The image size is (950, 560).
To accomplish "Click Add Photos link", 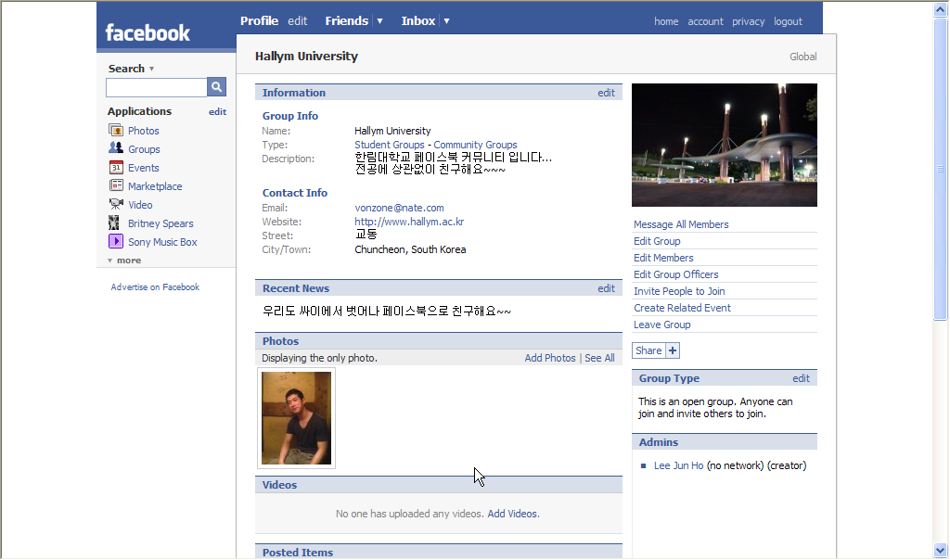I will click(x=550, y=358).
